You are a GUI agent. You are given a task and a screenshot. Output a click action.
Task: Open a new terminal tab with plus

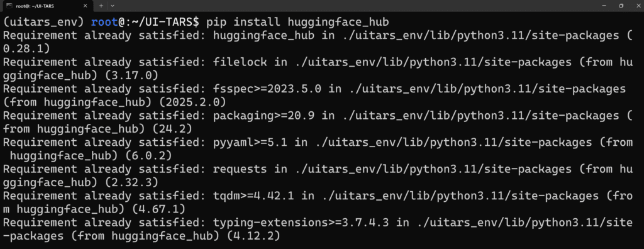[x=101, y=6]
